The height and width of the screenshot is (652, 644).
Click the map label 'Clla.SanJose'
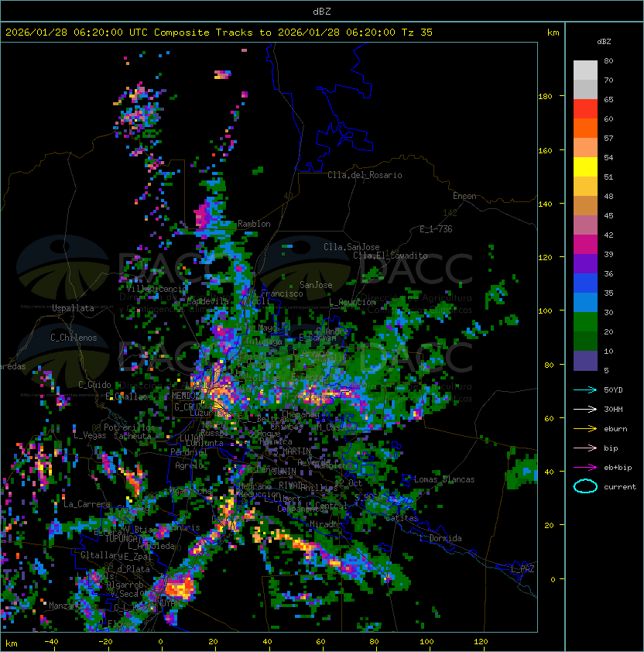coord(351,247)
